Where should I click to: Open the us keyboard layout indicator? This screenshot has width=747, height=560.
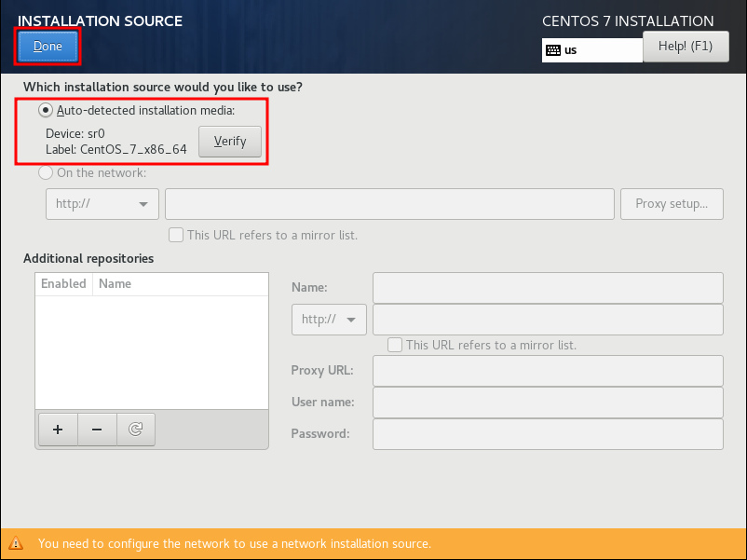[x=592, y=50]
